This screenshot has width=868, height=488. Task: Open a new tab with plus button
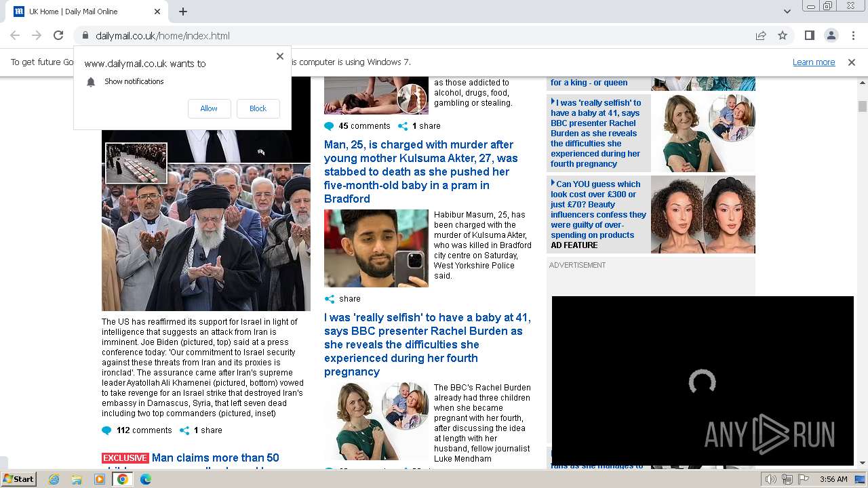point(183,12)
